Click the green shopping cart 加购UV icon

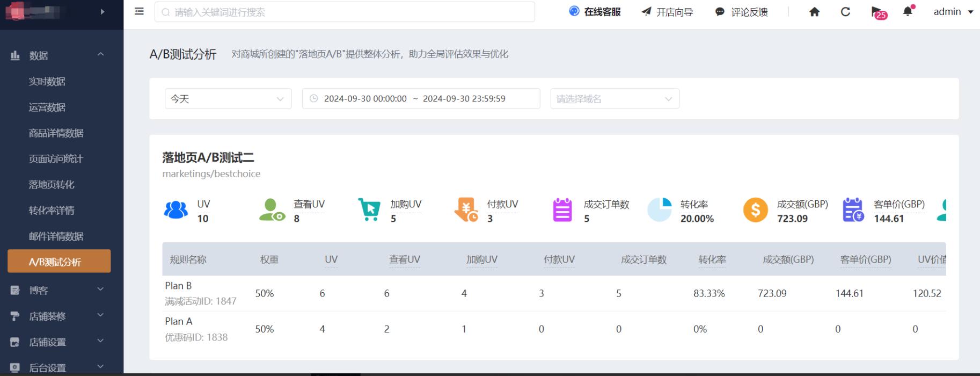369,210
